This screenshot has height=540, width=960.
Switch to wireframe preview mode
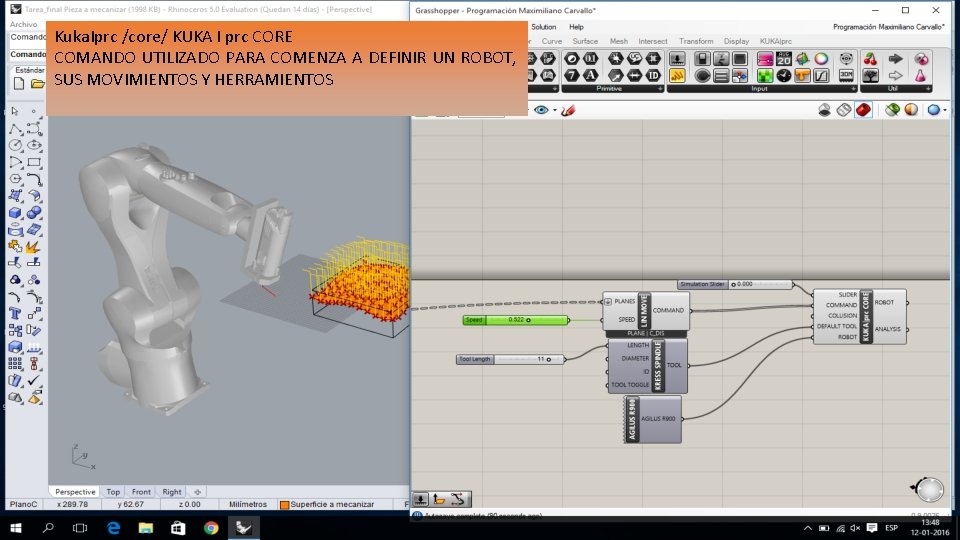pyautogui.click(x=844, y=110)
